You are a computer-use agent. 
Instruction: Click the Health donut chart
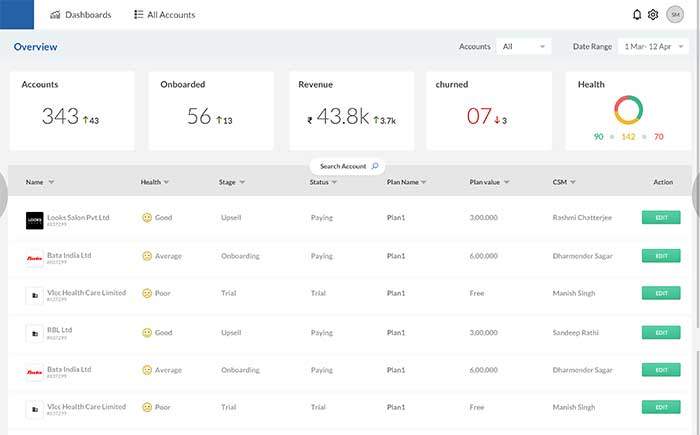tap(628, 109)
